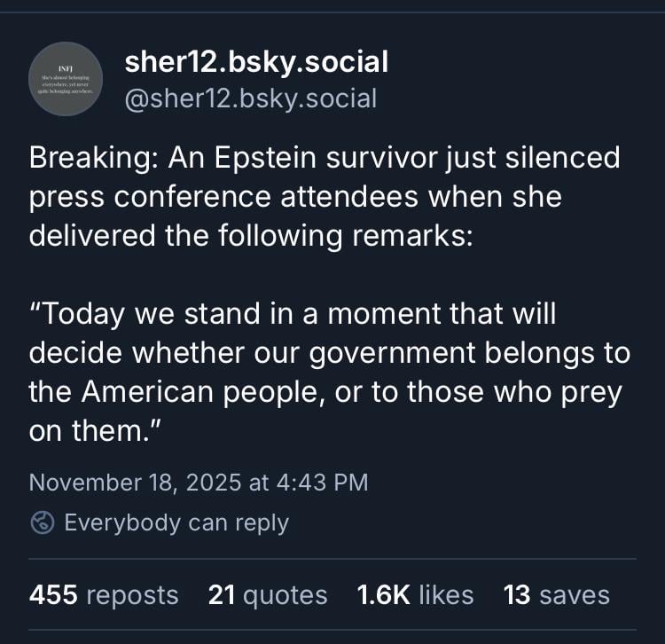The height and width of the screenshot is (644, 665).
Task: Click the bold 1.6K like count
Action: pyautogui.click(x=382, y=594)
